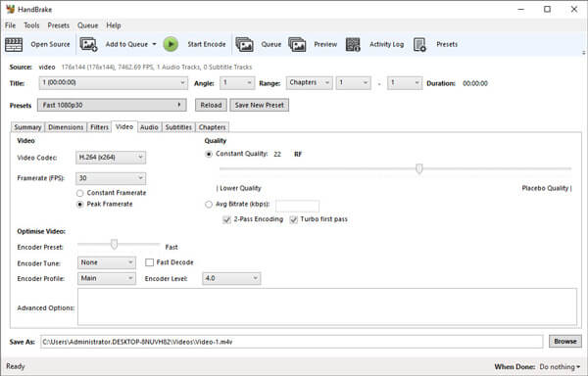Switch to the Dimensions tab
588x376 pixels.
(x=66, y=127)
